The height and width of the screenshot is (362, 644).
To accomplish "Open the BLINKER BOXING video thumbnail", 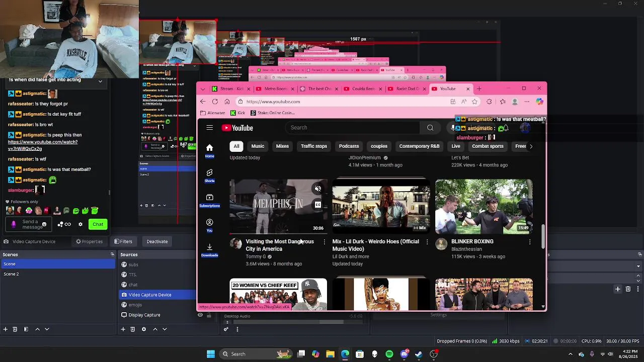I will 484,207.
